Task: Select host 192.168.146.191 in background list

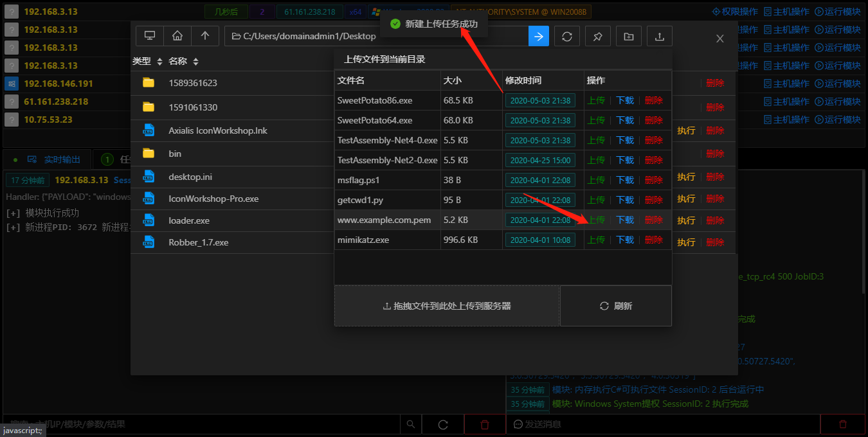Action: pyautogui.click(x=59, y=84)
